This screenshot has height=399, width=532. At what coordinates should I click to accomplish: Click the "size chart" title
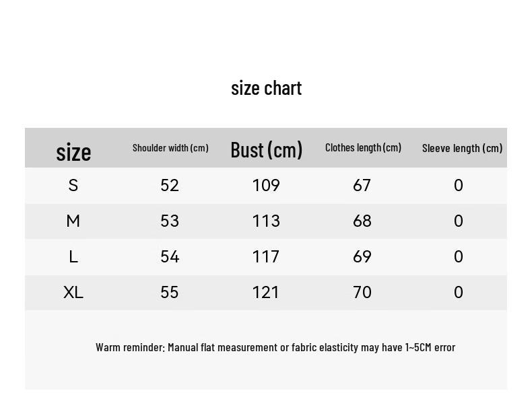pyautogui.click(x=266, y=88)
